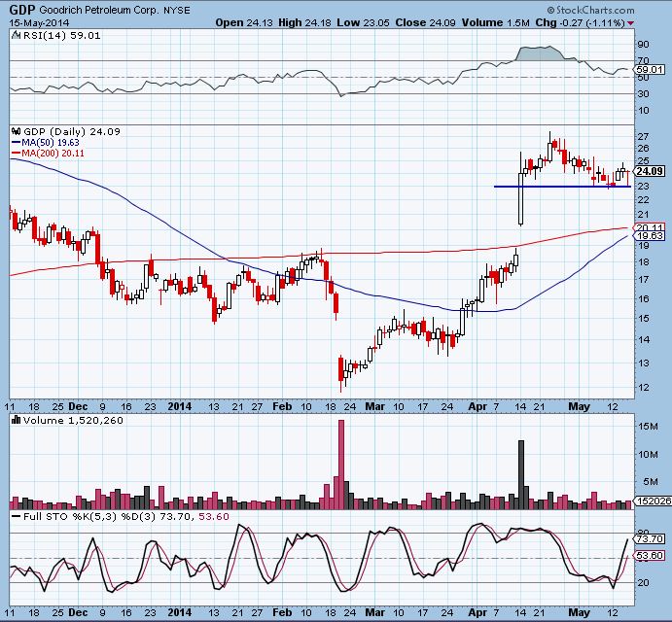Click the 10M volume axis label
Screen dimensions: 672x622
648,454
